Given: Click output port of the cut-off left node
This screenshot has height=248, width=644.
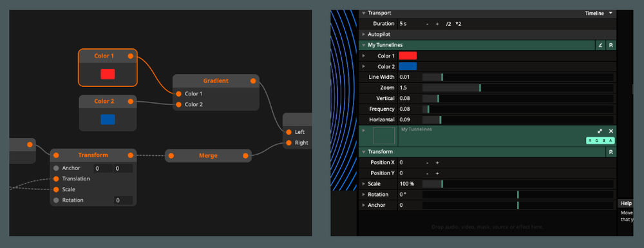Looking at the screenshot, I should [x=30, y=144].
